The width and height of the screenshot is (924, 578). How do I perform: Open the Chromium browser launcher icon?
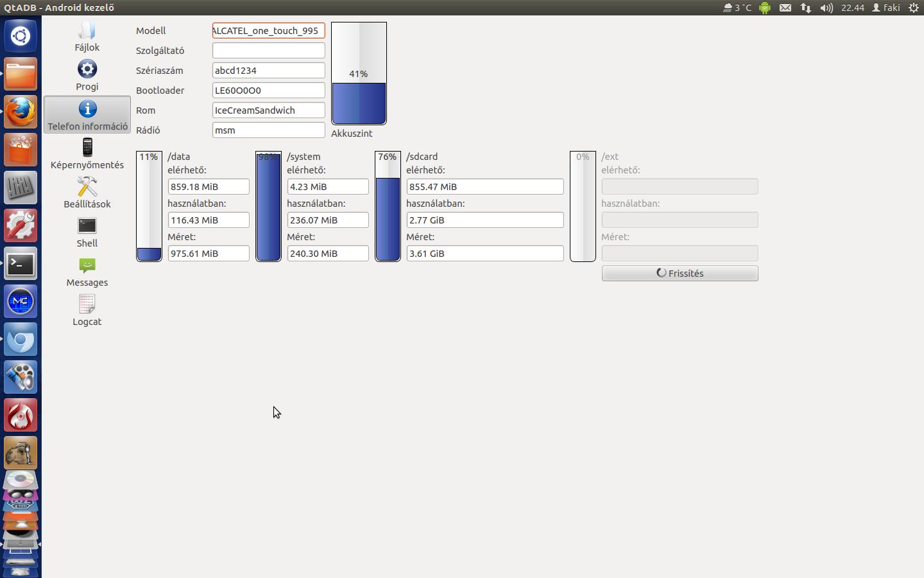point(21,340)
